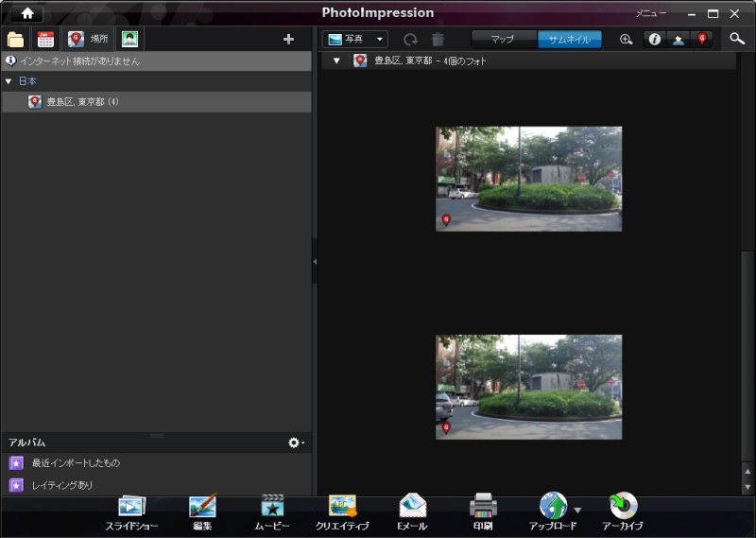Open 編集 edit tool
This screenshot has height=538, width=756.
202,512
